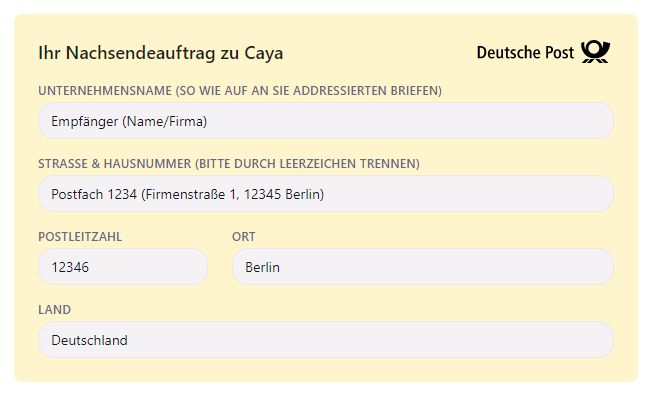Click the '(SO WIE AUF AN SIE ADDRESSIERTEN BRIEFEN)' hint
Screen dimensions: 652x393
coord(309,91)
